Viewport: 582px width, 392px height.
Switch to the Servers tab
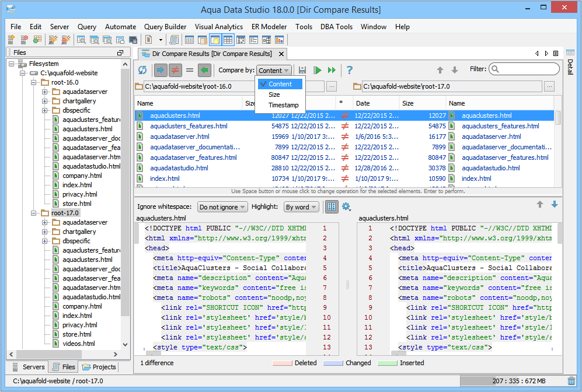tap(28, 367)
